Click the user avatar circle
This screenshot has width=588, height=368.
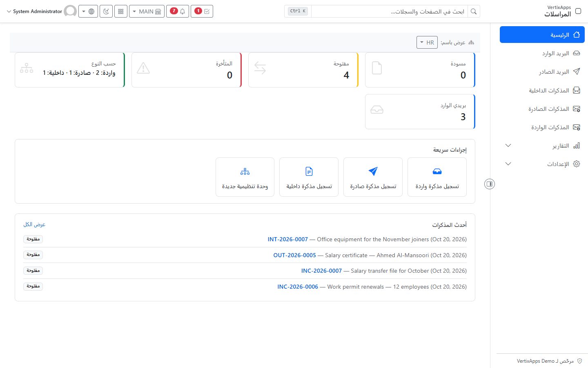(x=70, y=11)
